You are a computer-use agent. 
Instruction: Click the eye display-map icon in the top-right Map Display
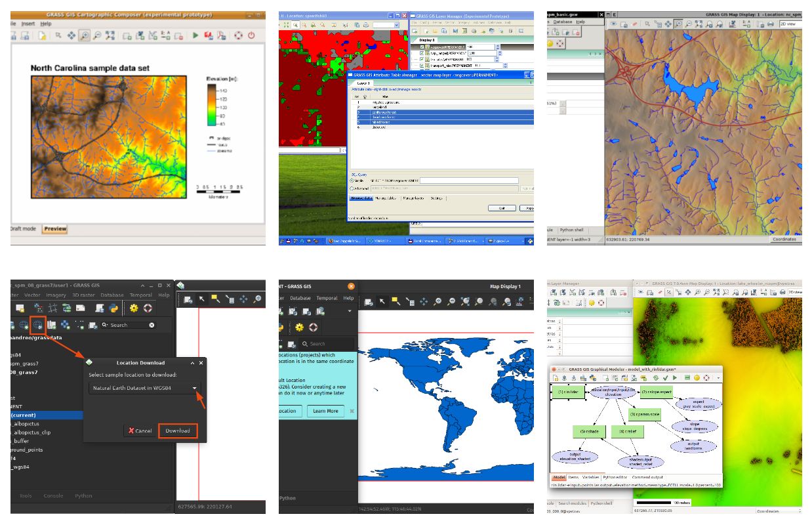[x=613, y=24]
